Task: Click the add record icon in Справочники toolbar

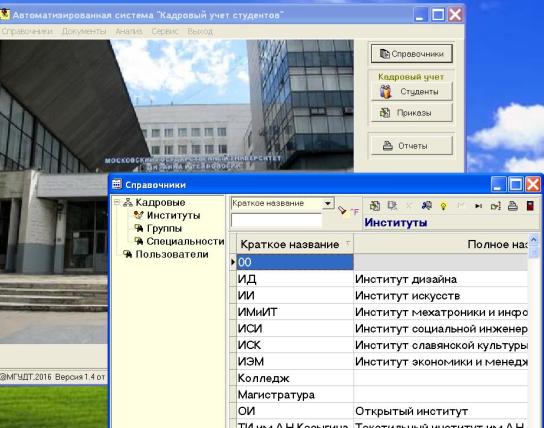Action: [374, 206]
